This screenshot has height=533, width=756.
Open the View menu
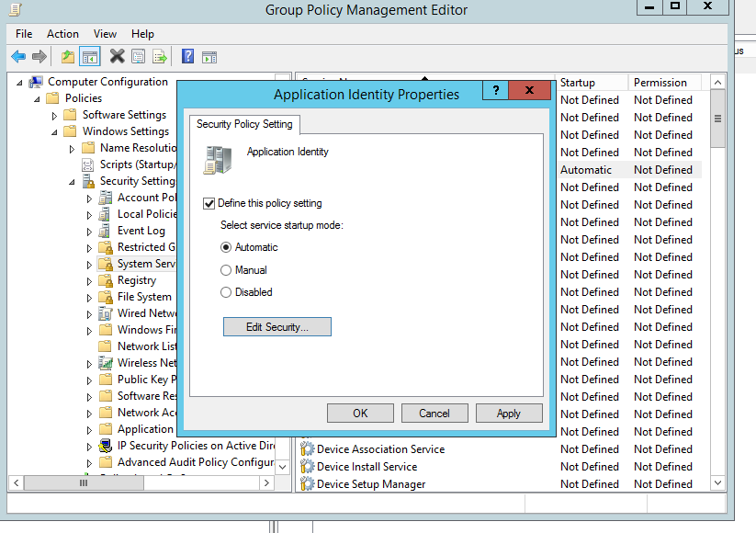coord(105,34)
